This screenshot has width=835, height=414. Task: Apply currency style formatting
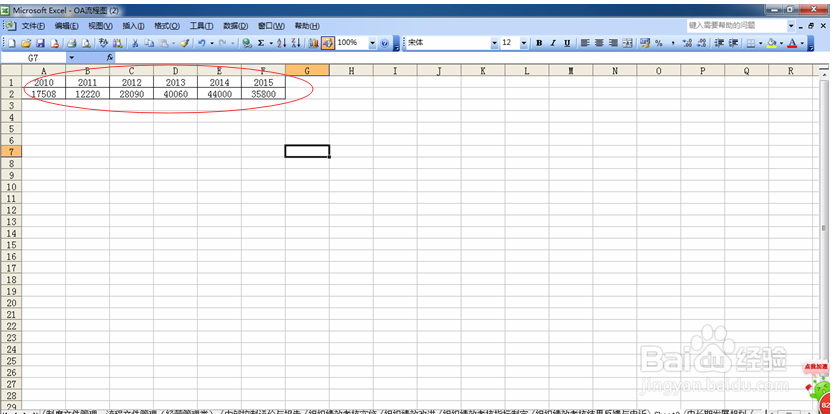(x=645, y=43)
